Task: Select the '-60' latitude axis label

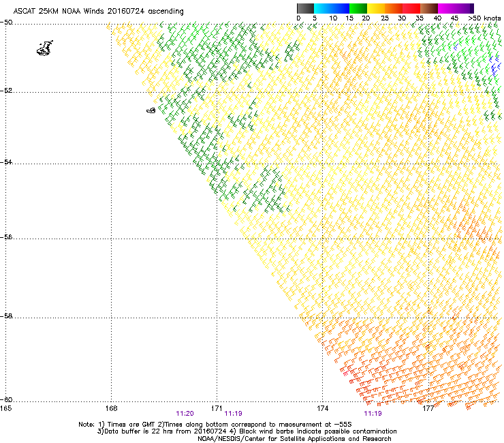Action: (6, 399)
